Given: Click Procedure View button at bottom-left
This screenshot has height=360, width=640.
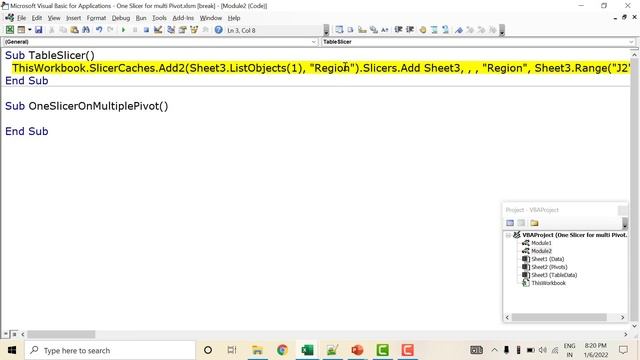Looking at the screenshot, I should (6, 334).
